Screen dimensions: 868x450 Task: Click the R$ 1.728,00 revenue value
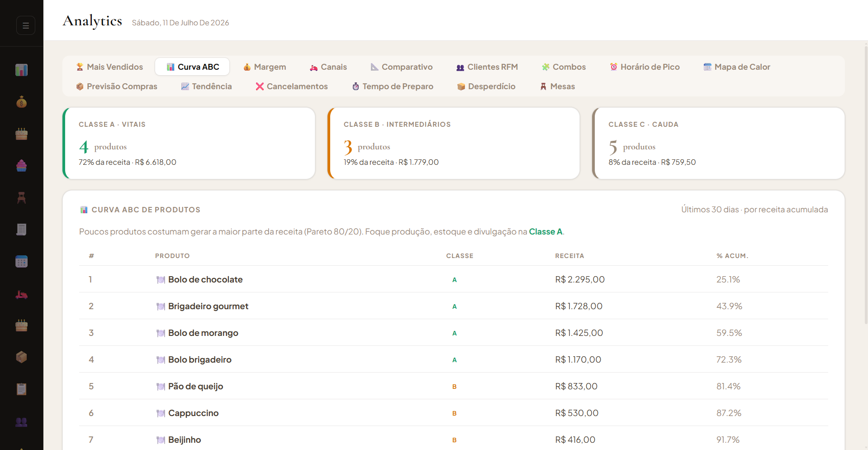pyautogui.click(x=579, y=306)
